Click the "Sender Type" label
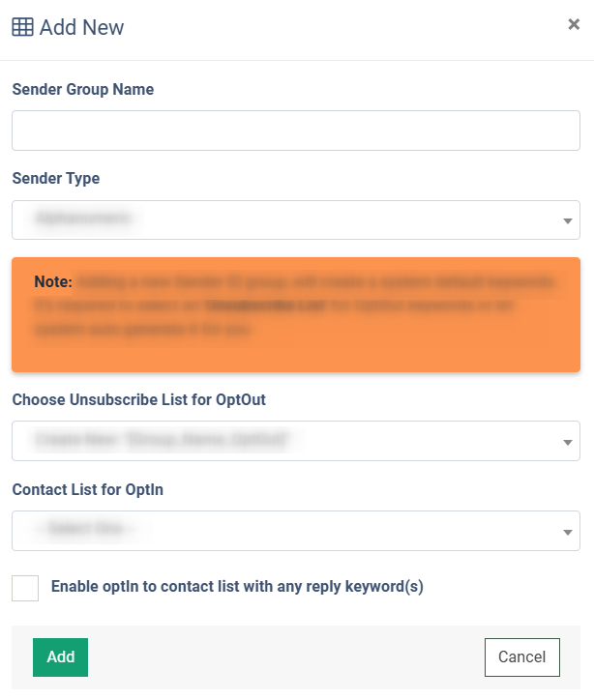Screen dimensions: 594x700 (x=56, y=179)
